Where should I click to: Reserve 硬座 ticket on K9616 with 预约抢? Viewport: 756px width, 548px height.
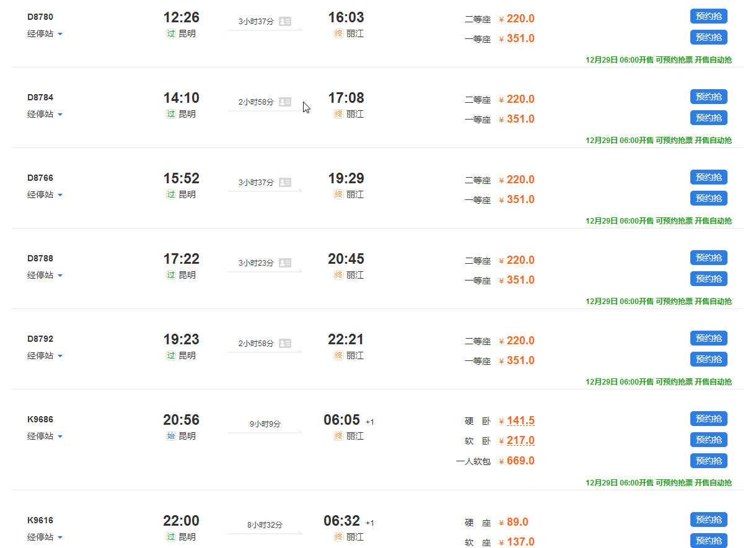(708, 520)
